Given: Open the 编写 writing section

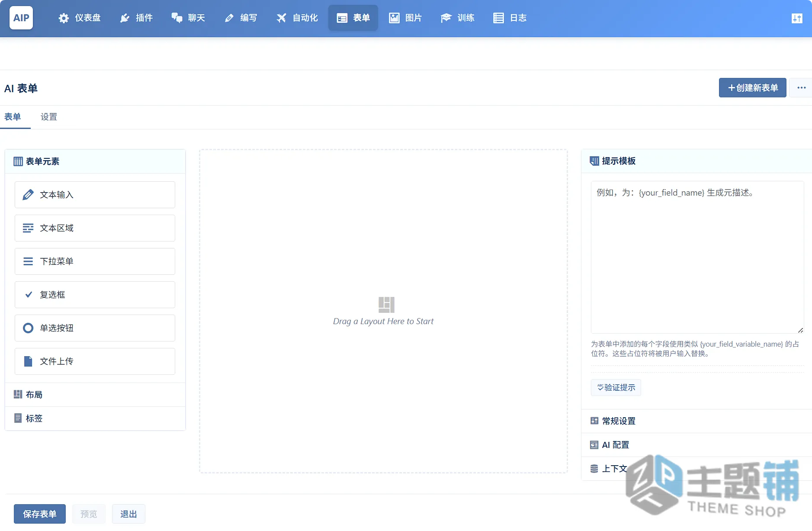Looking at the screenshot, I should coord(241,18).
